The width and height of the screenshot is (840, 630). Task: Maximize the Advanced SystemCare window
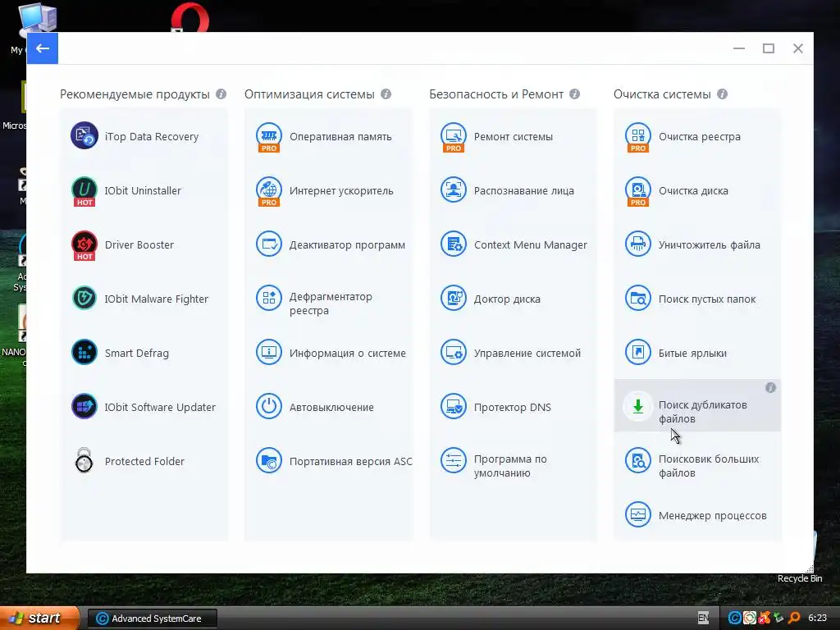click(x=768, y=48)
